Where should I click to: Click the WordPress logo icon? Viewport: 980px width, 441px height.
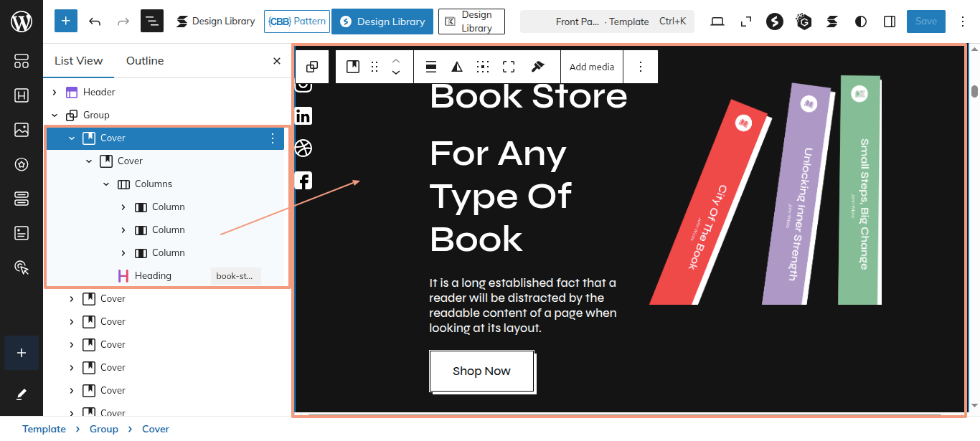[x=22, y=22]
